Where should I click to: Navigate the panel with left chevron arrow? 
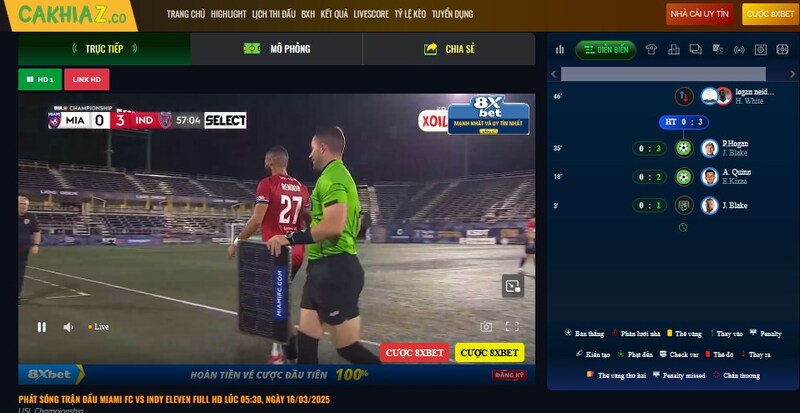pyautogui.click(x=554, y=75)
